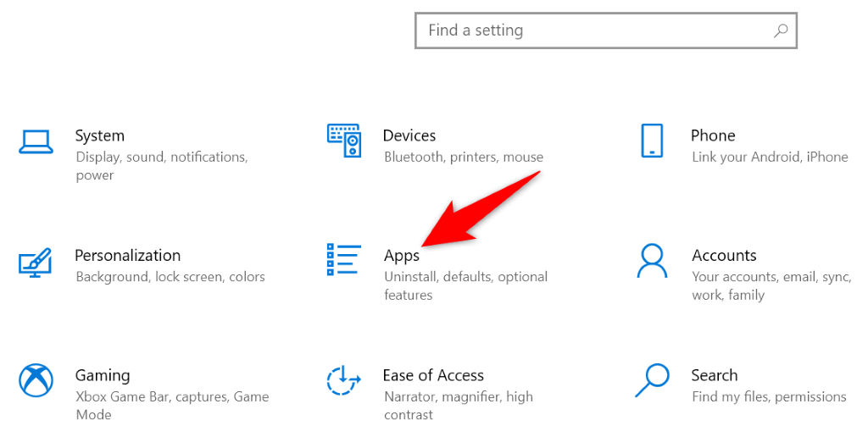Click the Apps list icon
This screenshot has height=437, width=868.
[x=344, y=260]
